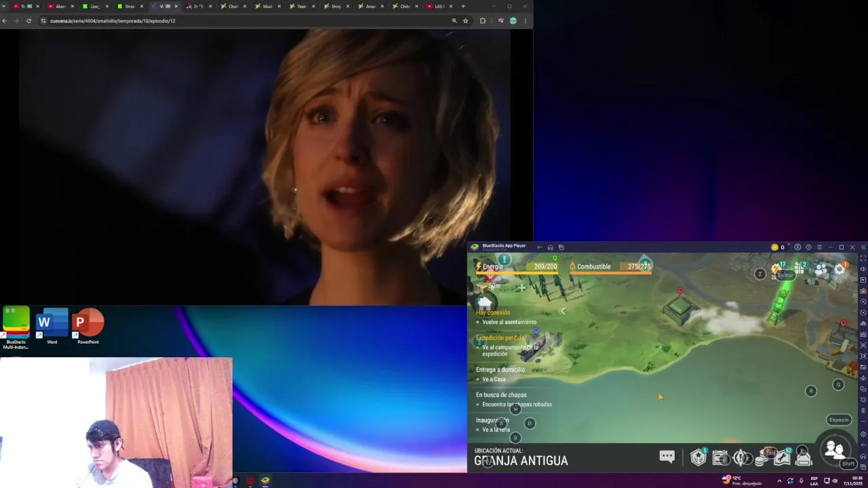868x488 pixels.
Task: Open BlueStacks help question-mark icon
Action: [x=808, y=247]
